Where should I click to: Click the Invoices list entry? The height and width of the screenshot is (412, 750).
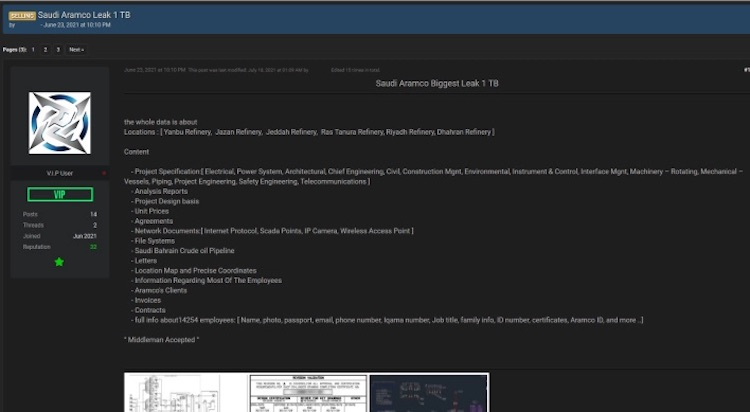click(146, 301)
